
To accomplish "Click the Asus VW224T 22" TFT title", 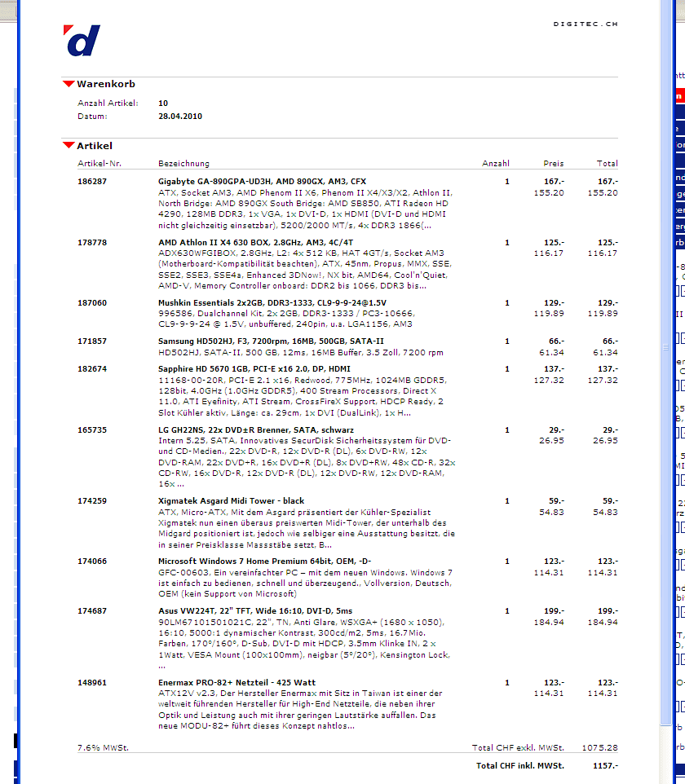I will tap(255, 611).
